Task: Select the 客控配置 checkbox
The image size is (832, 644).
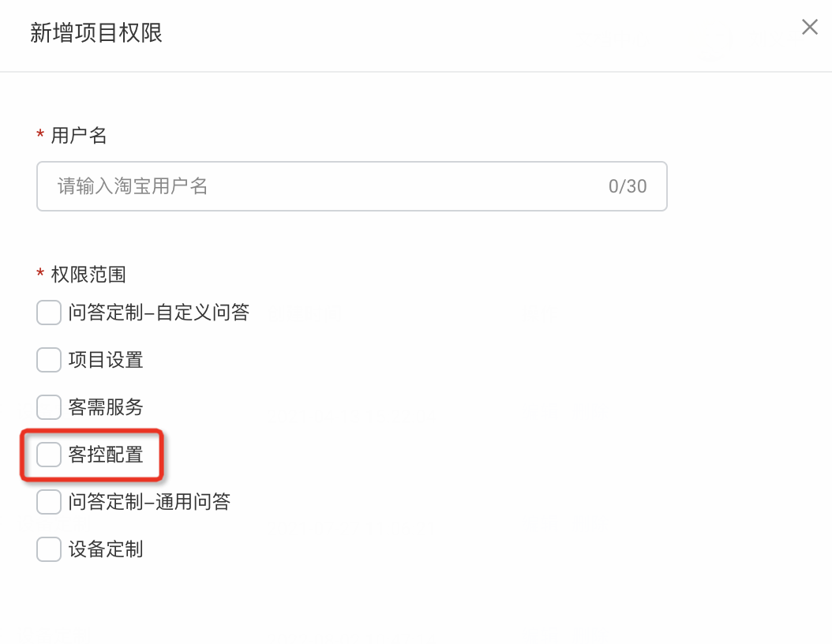Action: (x=49, y=455)
